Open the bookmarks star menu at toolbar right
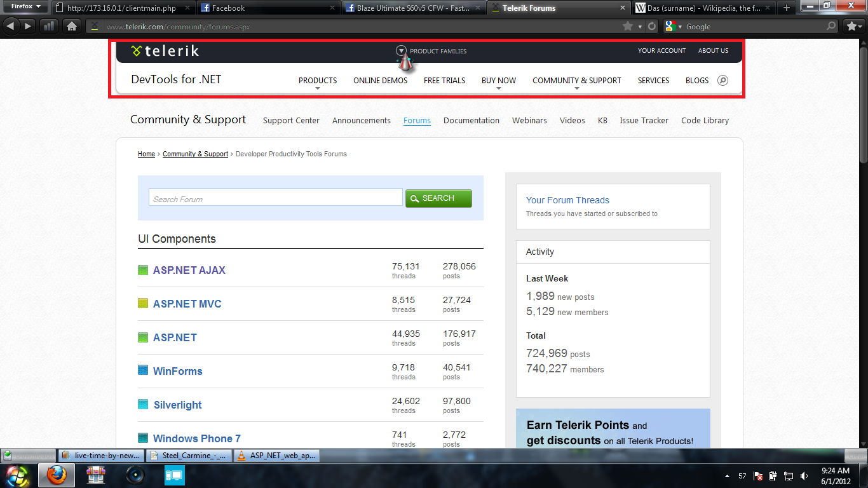This screenshot has width=868, height=488. pos(853,26)
